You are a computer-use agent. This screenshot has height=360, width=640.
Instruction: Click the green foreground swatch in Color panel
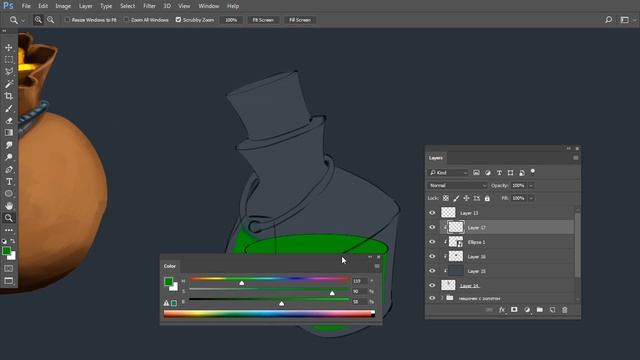click(168, 281)
